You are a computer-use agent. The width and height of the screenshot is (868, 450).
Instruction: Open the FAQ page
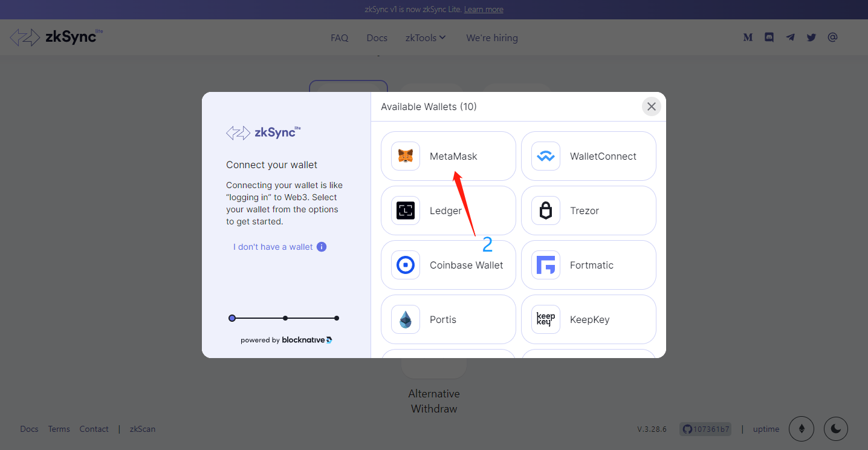[x=340, y=37]
